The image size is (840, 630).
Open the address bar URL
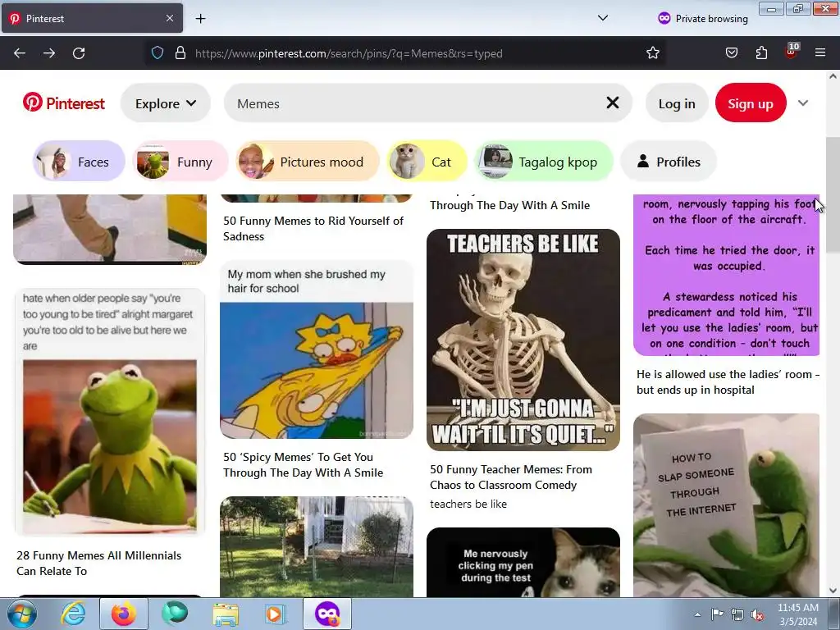pos(349,53)
